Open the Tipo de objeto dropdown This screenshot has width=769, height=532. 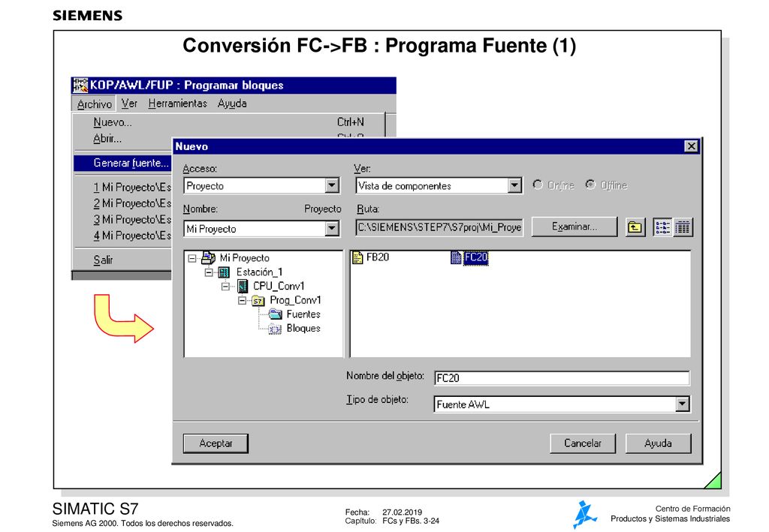coord(682,404)
